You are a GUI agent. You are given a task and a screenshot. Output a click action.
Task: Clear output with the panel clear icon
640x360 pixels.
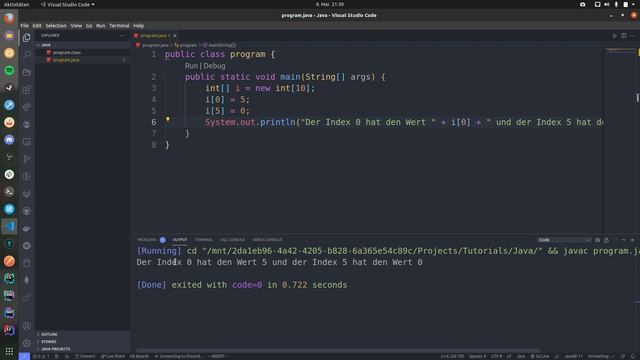[598, 240]
